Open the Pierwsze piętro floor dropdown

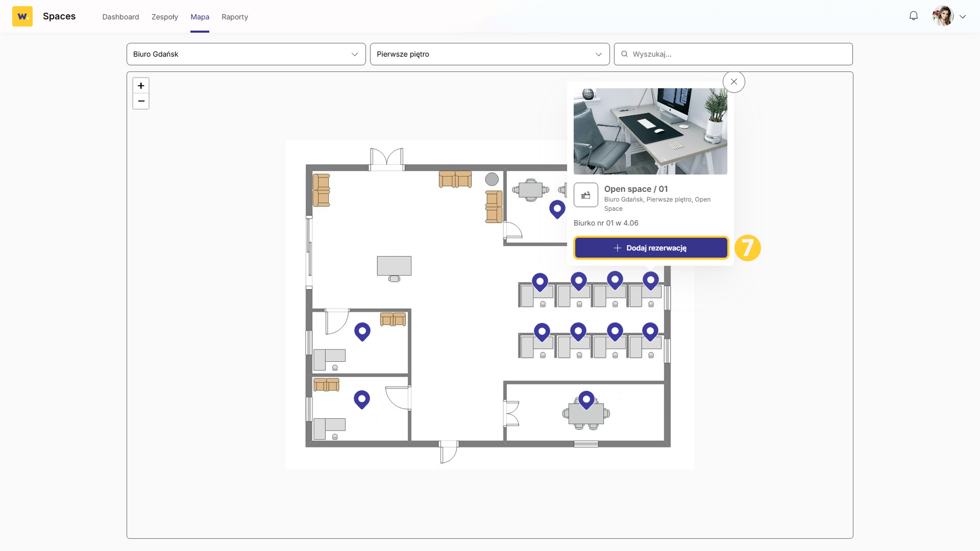click(x=489, y=54)
